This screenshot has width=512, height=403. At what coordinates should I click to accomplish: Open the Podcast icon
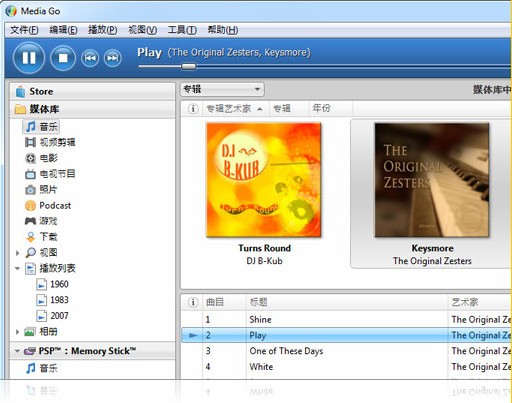pyautogui.click(x=30, y=206)
